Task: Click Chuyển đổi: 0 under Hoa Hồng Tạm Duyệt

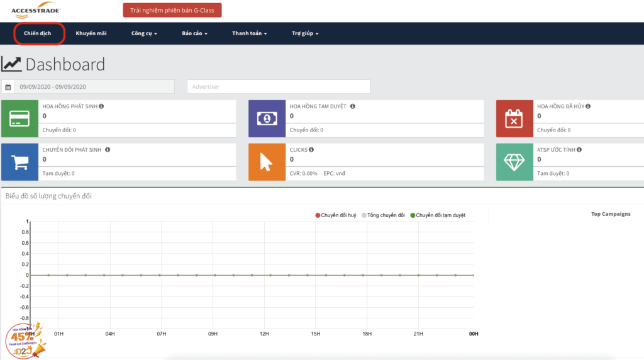Action: coord(306,130)
